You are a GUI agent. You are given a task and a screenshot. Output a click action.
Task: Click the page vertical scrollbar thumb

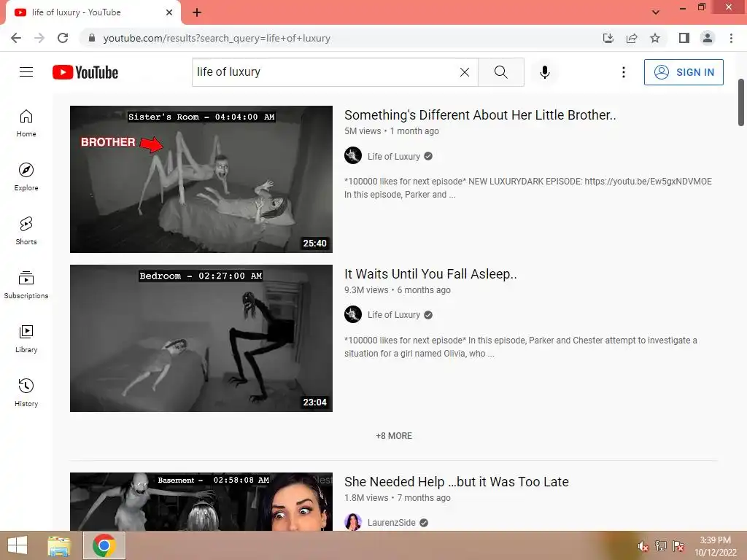point(741,102)
